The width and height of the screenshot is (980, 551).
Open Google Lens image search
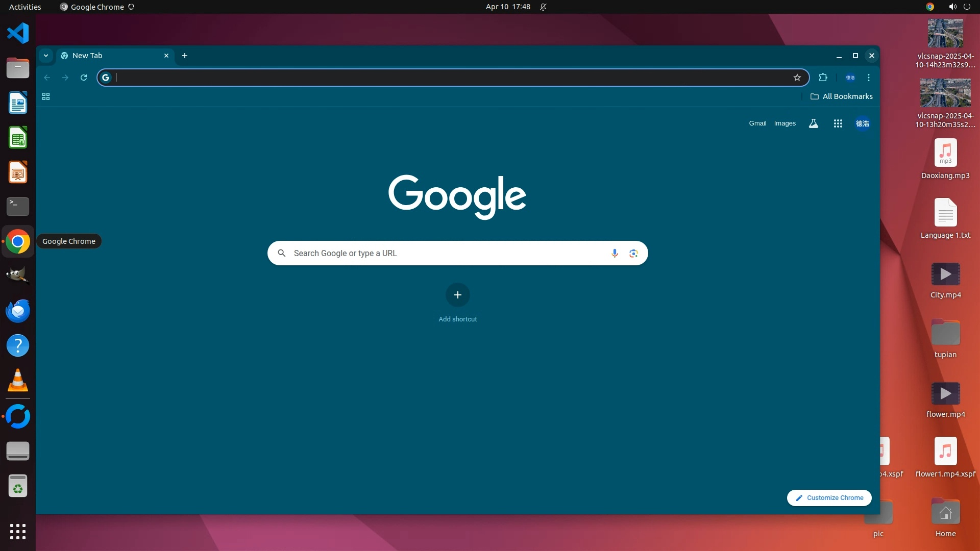[x=633, y=253]
